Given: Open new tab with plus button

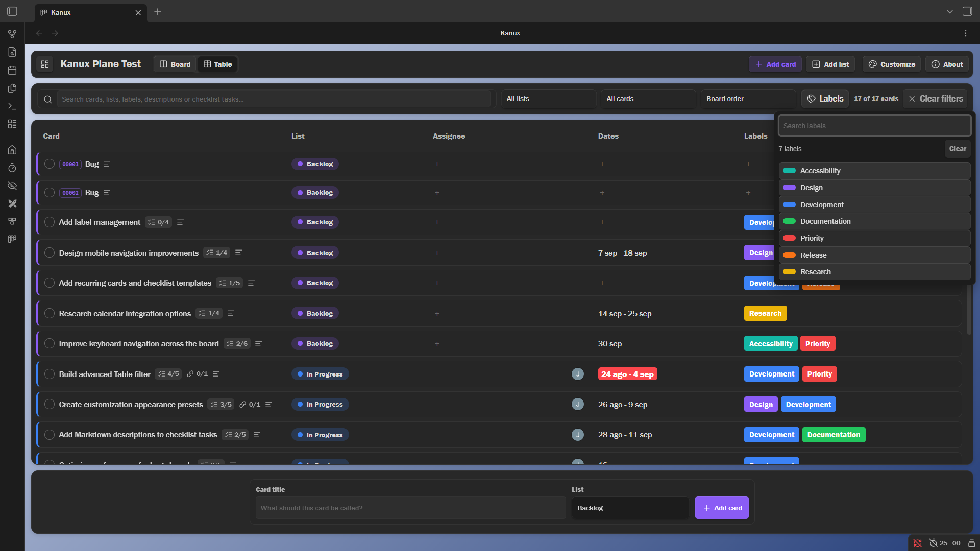Looking at the screenshot, I should [158, 12].
